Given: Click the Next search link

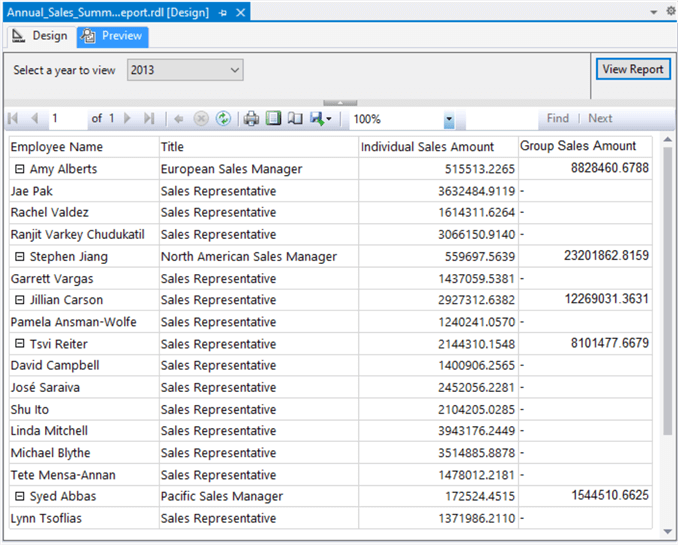Looking at the screenshot, I should [x=600, y=119].
